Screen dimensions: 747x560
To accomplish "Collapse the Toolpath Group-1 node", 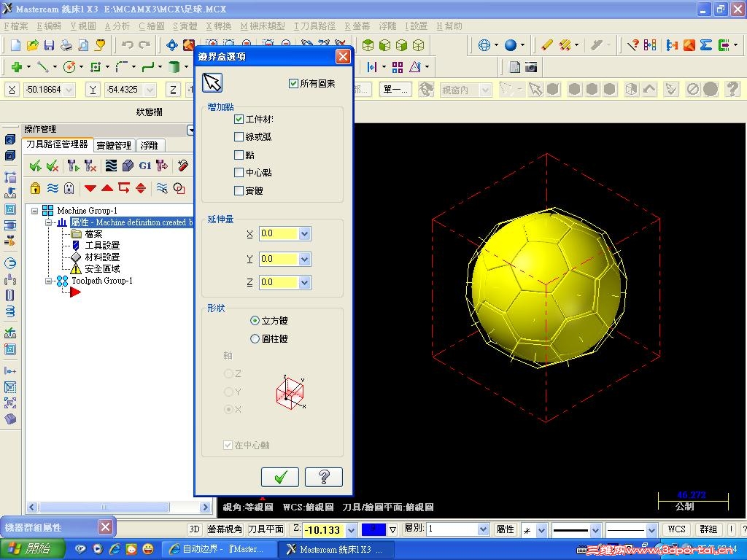I will click(49, 281).
